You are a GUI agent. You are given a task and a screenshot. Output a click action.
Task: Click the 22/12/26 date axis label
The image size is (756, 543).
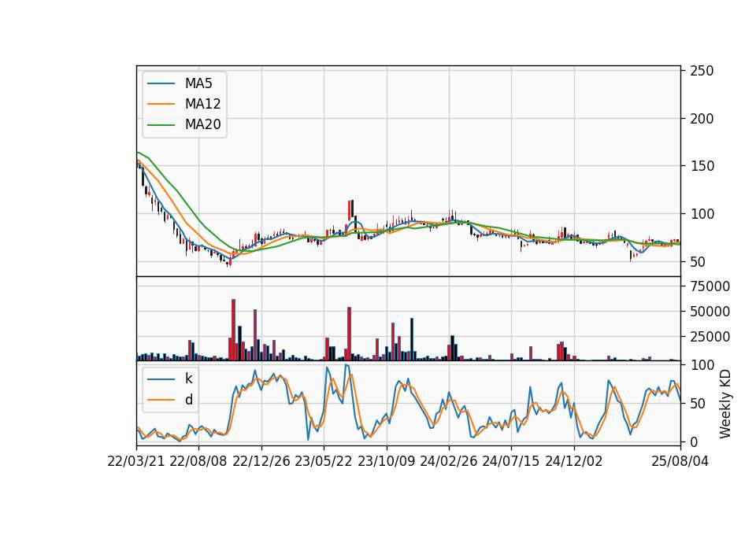click(261, 462)
